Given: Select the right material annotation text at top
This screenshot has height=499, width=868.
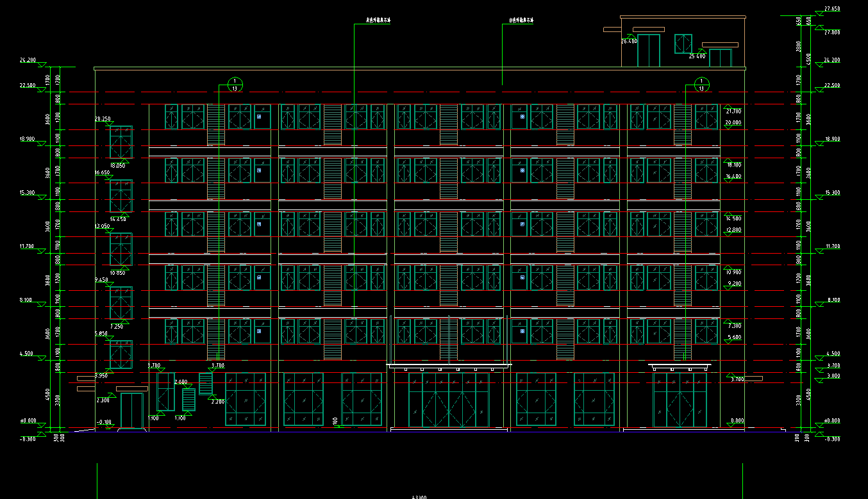Looking at the screenshot, I should tap(521, 20).
